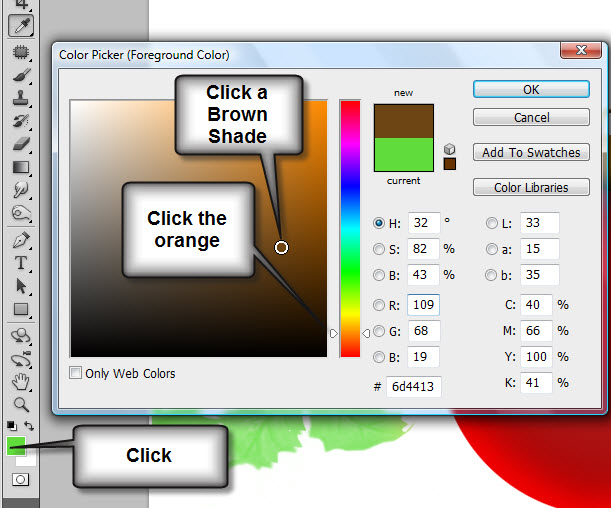
Task: Select the History Brush tool
Action: 21,121
